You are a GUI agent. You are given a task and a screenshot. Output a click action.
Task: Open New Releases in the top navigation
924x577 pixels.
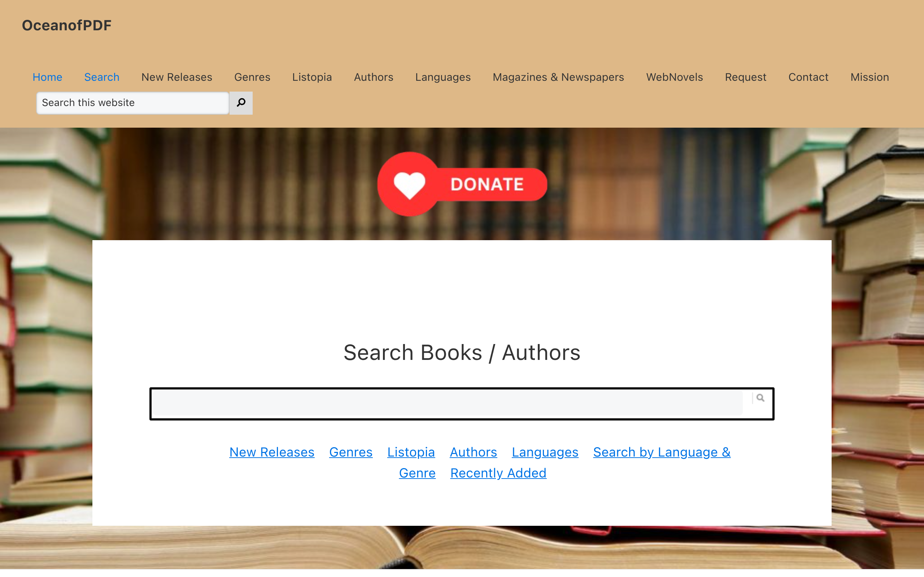point(177,77)
